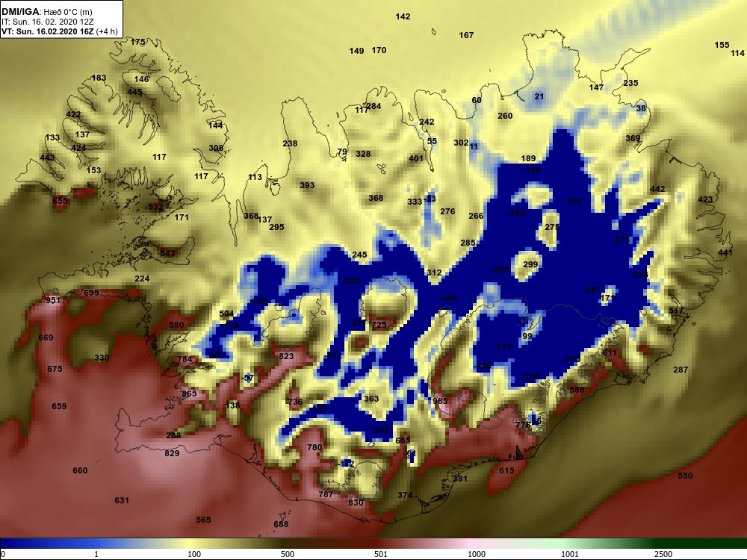
Task: Click the map value 369
Action: (x=633, y=139)
